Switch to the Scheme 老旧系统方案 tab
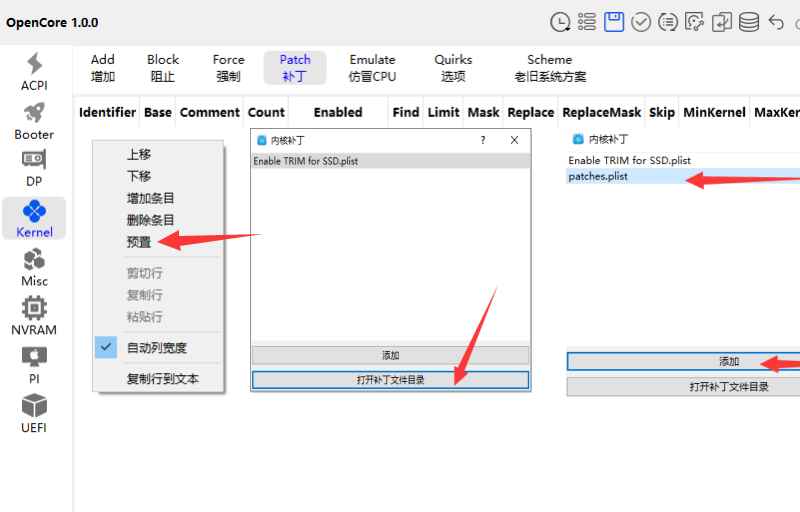The width and height of the screenshot is (800, 512). tap(549, 68)
